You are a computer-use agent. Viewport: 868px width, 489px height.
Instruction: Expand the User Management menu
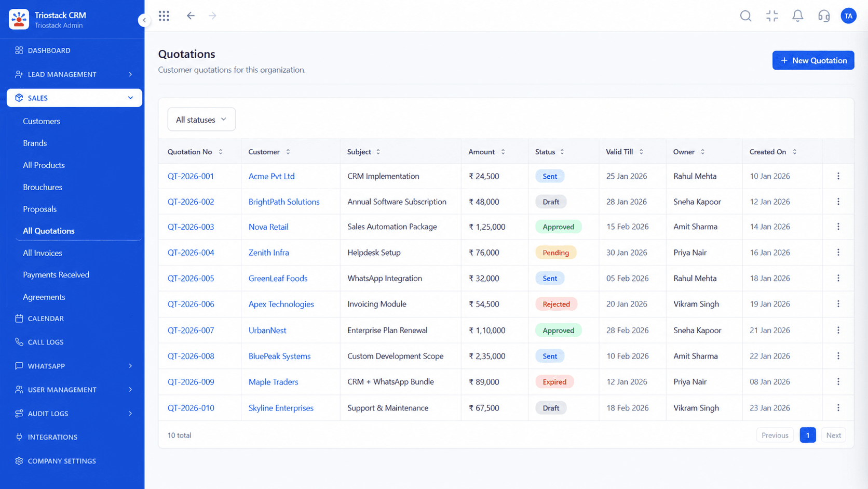click(x=74, y=390)
